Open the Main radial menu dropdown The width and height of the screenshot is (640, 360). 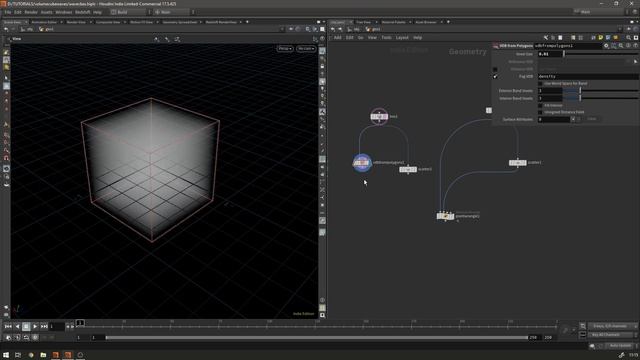pos(172,12)
